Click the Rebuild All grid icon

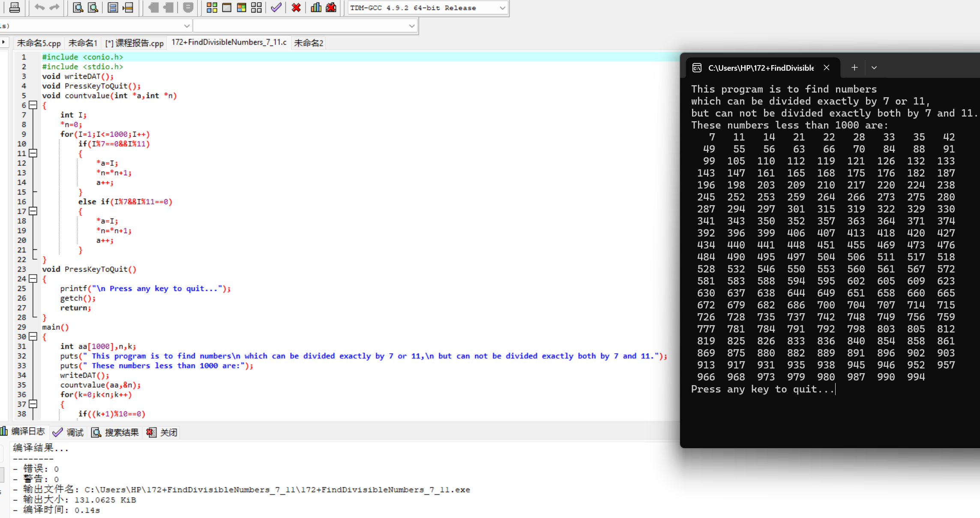pos(256,7)
